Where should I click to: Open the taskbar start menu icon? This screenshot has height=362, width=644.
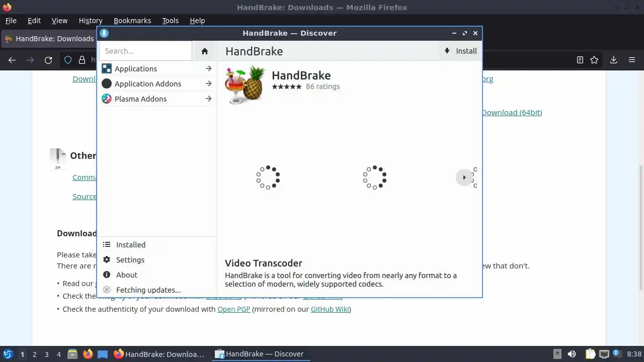click(8, 354)
